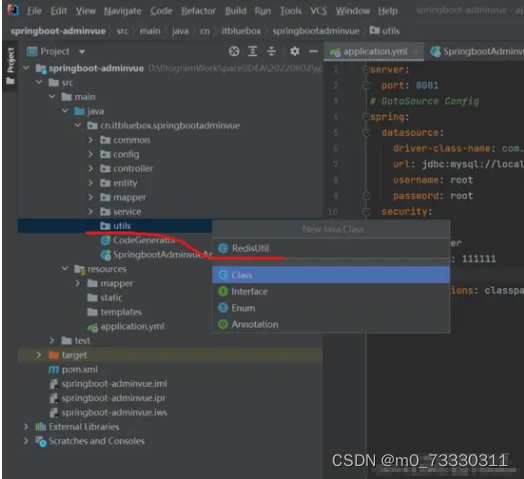The image size is (524, 479).
Task: Open the Refactor menu
Action: tap(199, 11)
